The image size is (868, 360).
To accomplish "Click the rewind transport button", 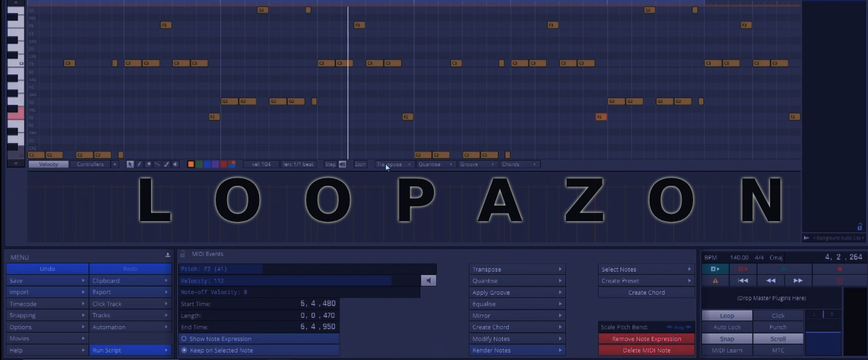I will click(771, 280).
